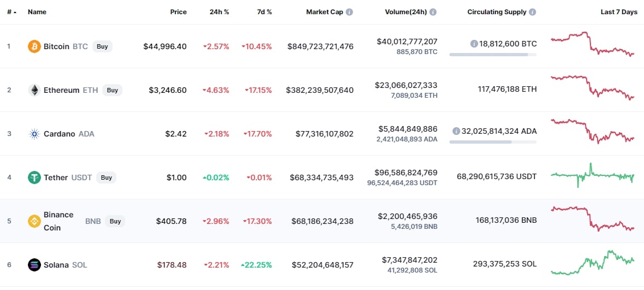The height and width of the screenshot is (290, 644).
Task: Open the Market Cap info icon
Action: pos(349,12)
